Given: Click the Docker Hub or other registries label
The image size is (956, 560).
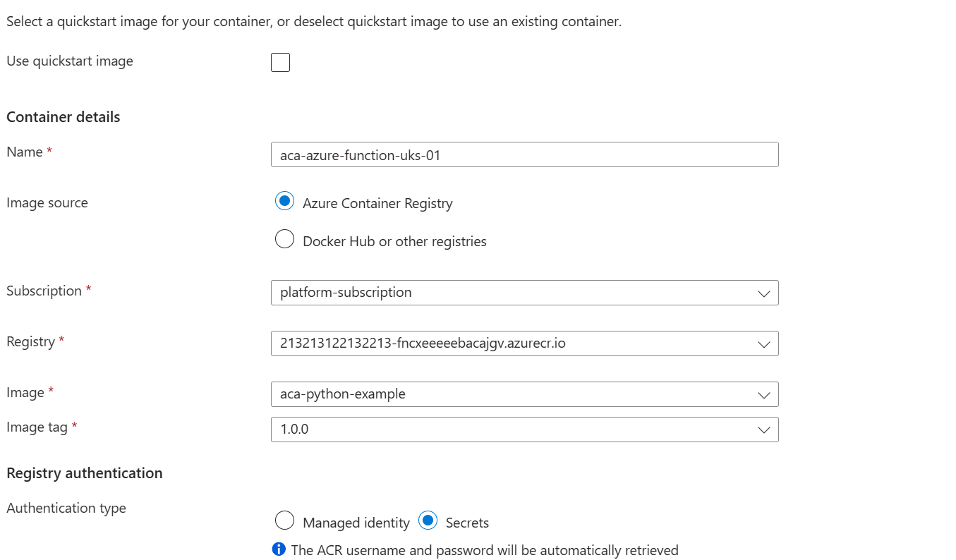Looking at the screenshot, I should click(394, 242).
